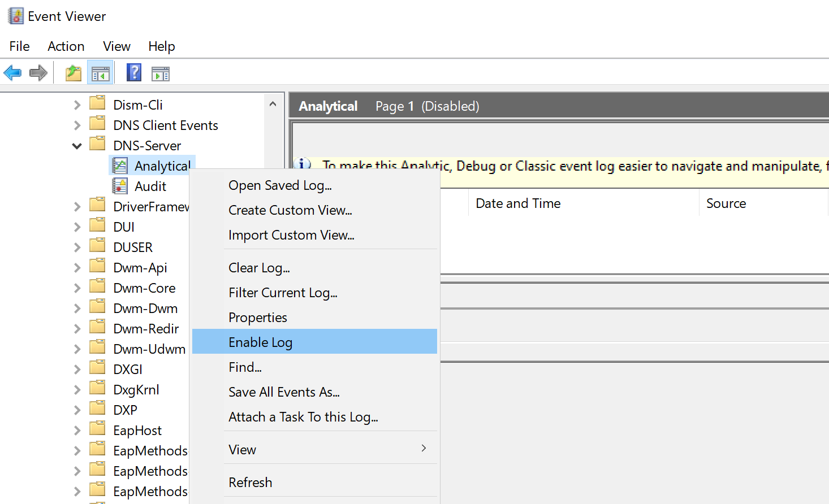Click the Up One Level folder icon
The height and width of the screenshot is (504, 829).
pyautogui.click(x=74, y=73)
